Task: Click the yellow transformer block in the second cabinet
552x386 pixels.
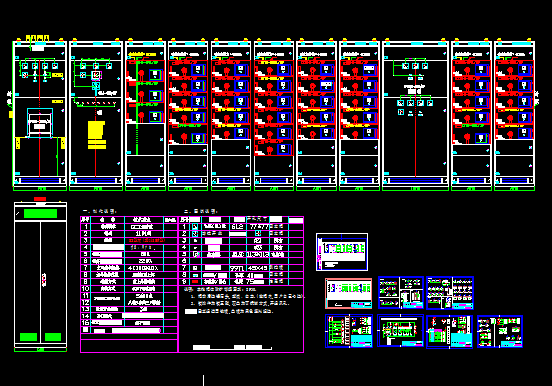Action: coord(96,135)
